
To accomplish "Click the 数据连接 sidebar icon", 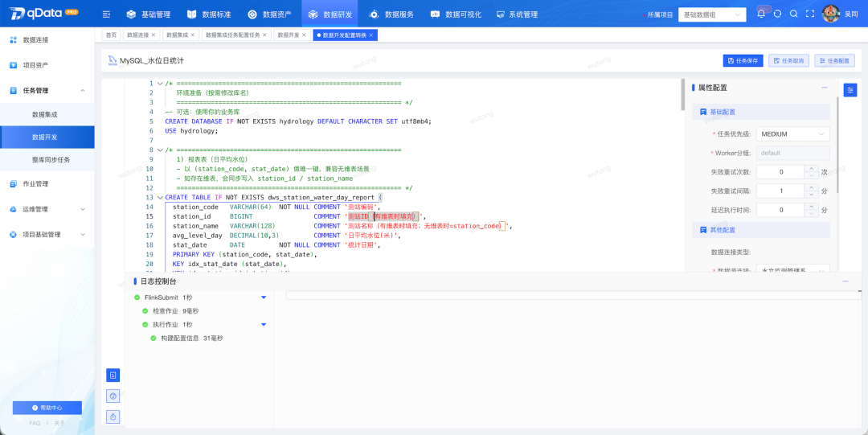I will tap(14, 40).
